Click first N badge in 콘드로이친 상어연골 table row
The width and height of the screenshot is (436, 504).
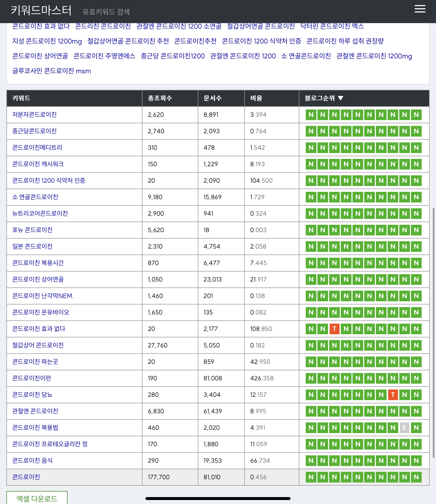[311, 279]
